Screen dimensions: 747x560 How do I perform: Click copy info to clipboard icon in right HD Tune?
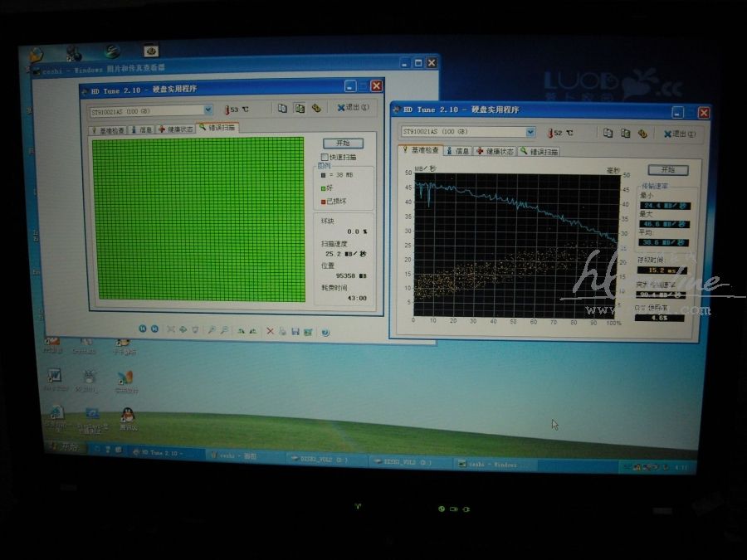pyautogui.click(x=608, y=133)
